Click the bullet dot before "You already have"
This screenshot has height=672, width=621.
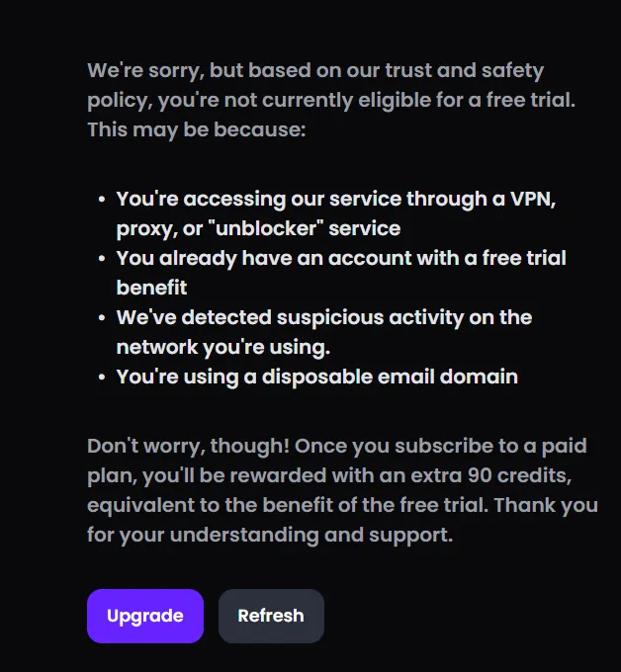pyautogui.click(x=102, y=259)
